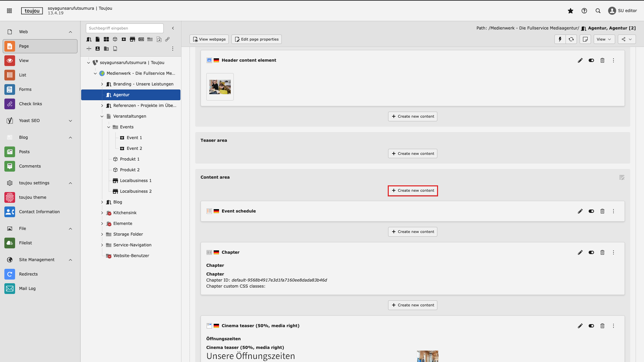Open the Filelist module
Screen dimensions: 644x362
click(x=25, y=243)
